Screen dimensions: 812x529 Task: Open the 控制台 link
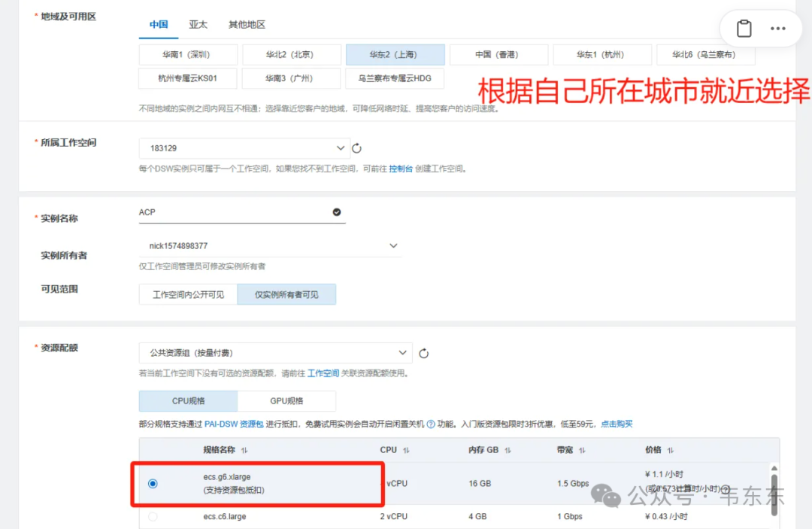[401, 169]
